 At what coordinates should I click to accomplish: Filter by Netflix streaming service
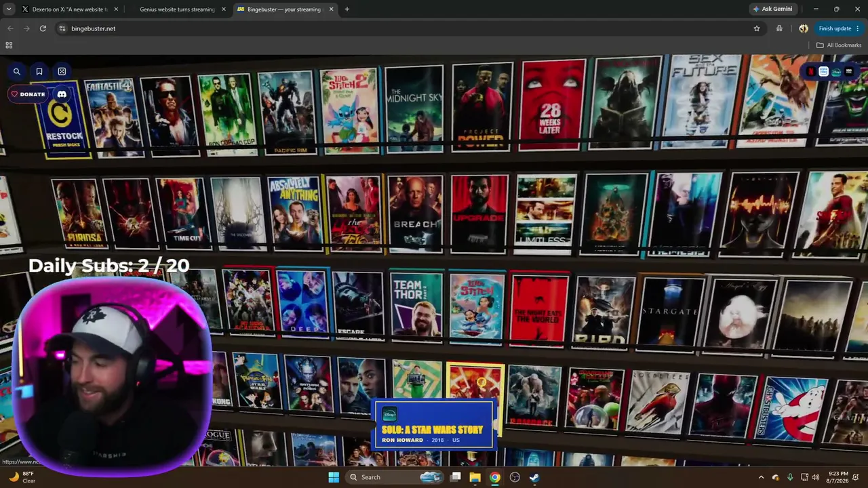coord(810,71)
